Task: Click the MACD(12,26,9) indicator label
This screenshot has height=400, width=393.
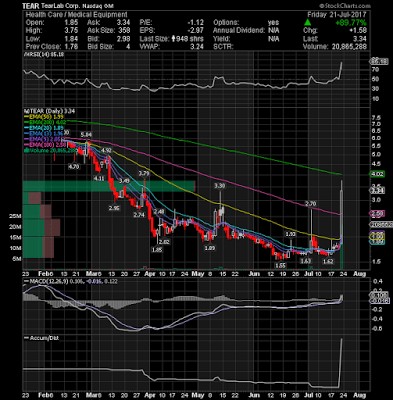Action: pos(46,282)
